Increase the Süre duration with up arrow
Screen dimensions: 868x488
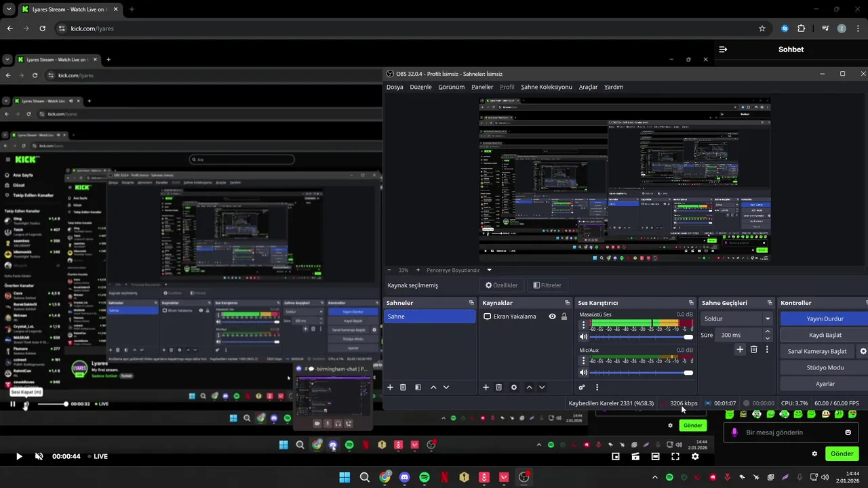767,331
